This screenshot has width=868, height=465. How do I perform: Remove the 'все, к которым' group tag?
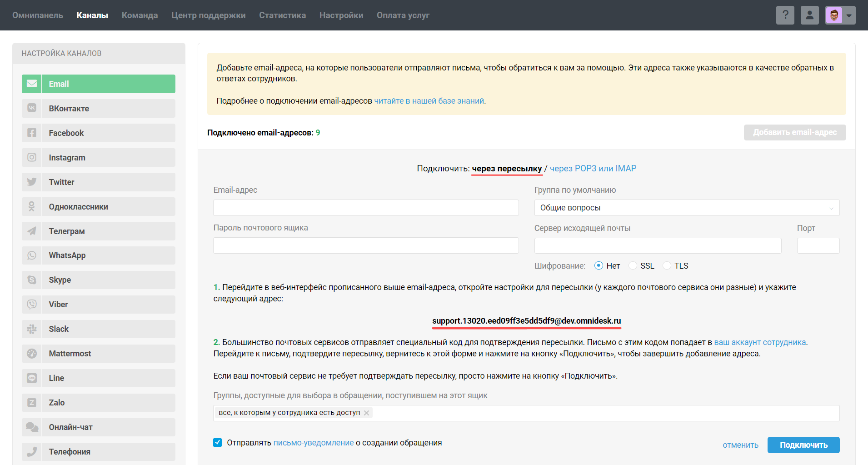pos(366,413)
